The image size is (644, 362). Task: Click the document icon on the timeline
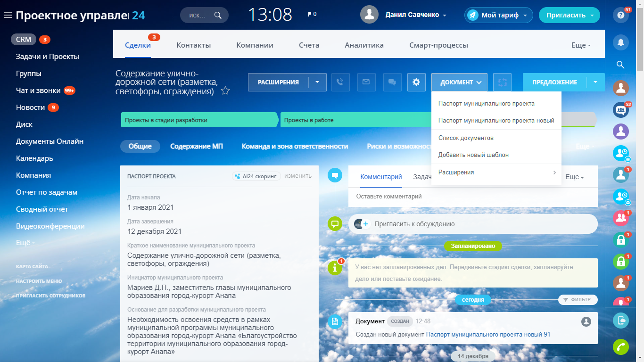(335, 321)
